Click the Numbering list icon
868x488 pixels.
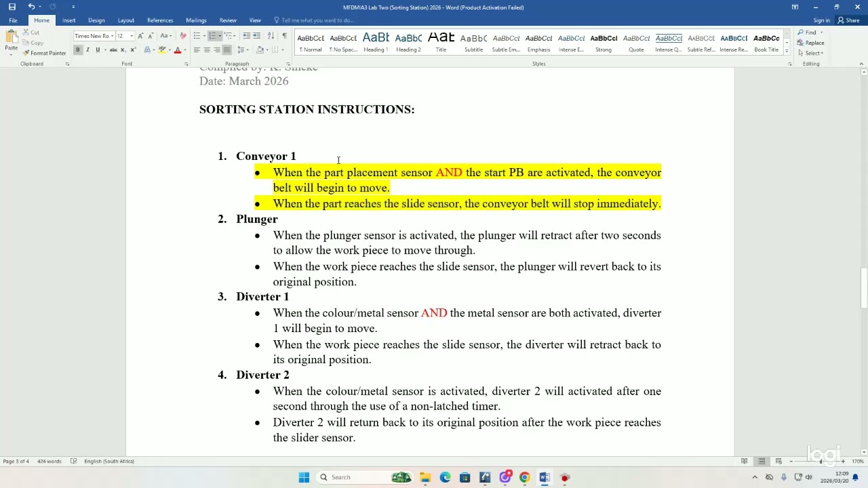pos(212,36)
